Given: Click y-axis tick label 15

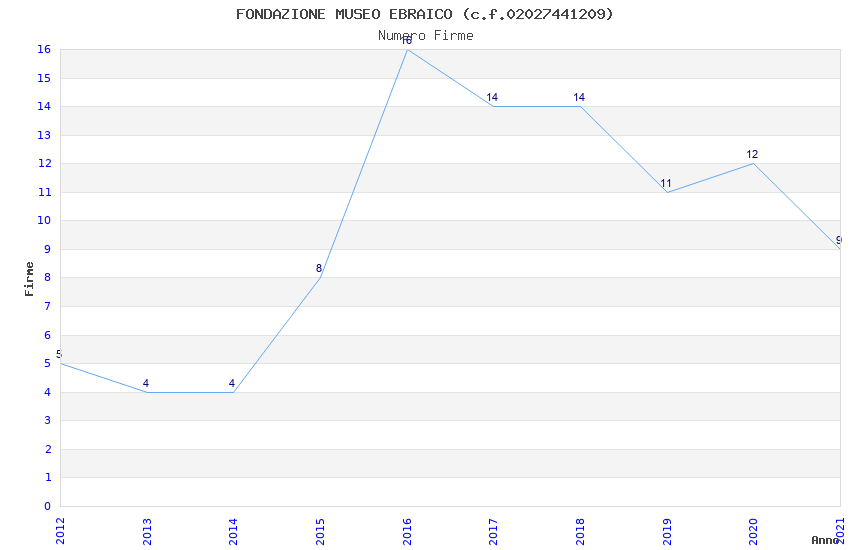Looking at the screenshot, I should 44,78.
